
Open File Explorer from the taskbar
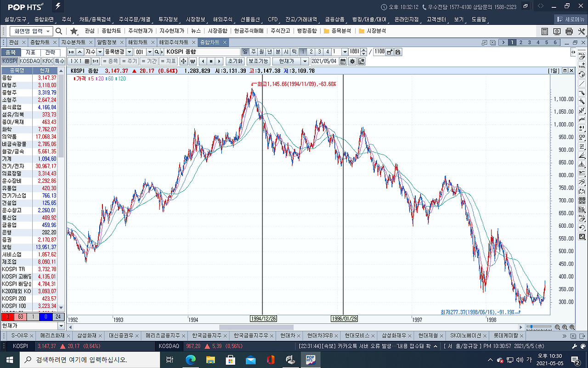pos(210,360)
